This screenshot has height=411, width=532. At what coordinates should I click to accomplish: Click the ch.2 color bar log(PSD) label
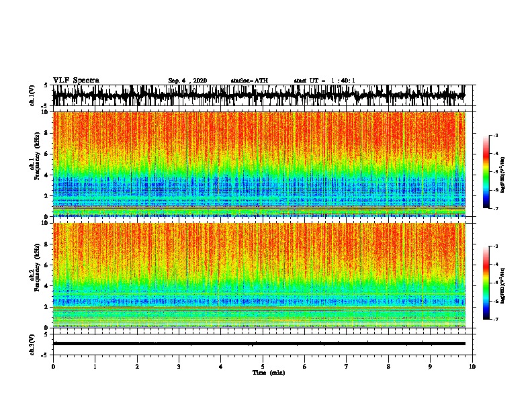click(x=502, y=285)
